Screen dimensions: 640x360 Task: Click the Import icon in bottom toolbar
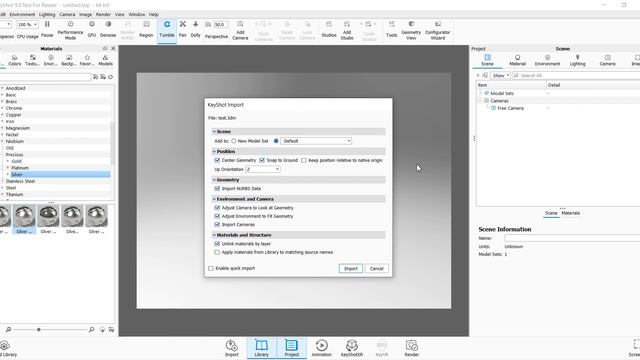point(231,348)
